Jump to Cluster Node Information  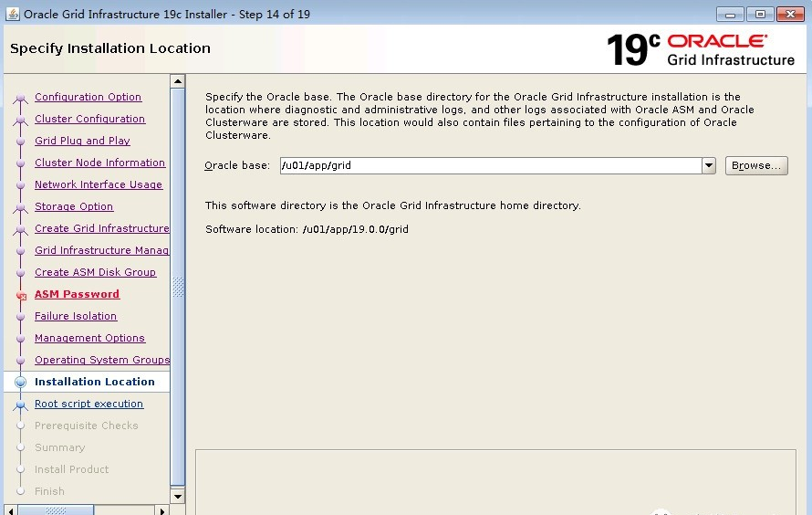click(x=100, y=163)
